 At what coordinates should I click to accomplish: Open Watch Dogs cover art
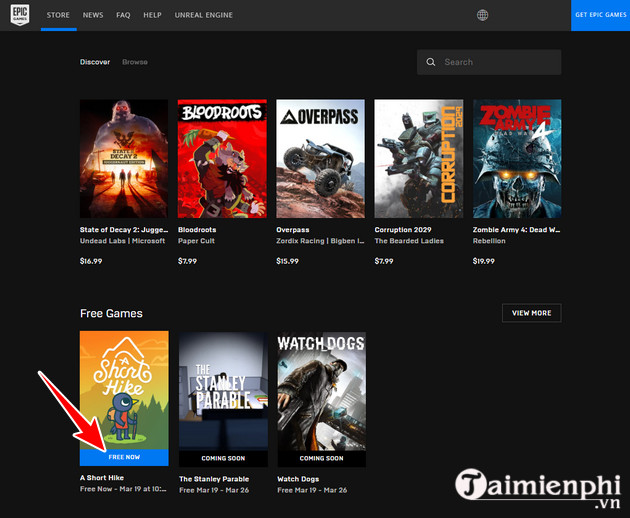click(x=321, y=391)
